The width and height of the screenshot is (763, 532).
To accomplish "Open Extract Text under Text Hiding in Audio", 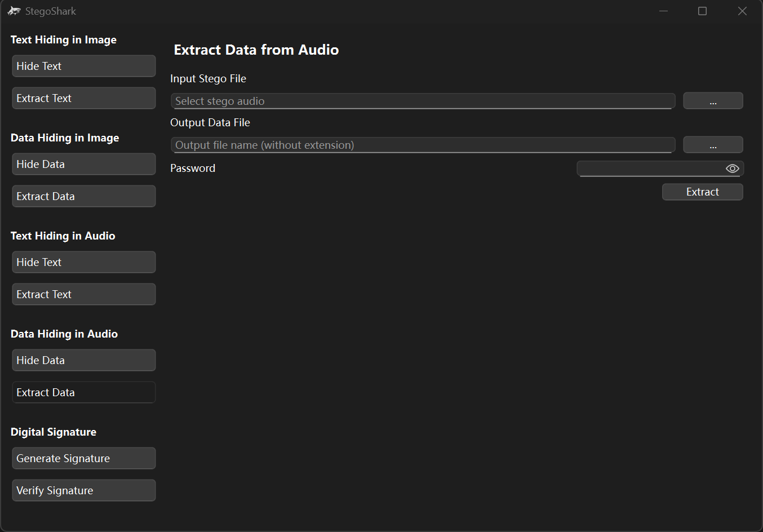I will coord(84,294).
